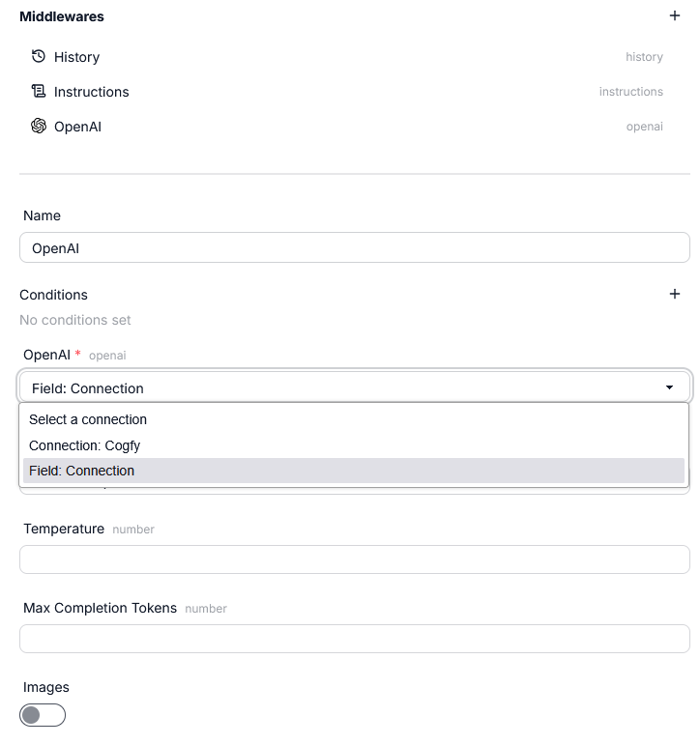700x745 pixels.
Task: Click the History clock icon
Action: tap(39, 57)
